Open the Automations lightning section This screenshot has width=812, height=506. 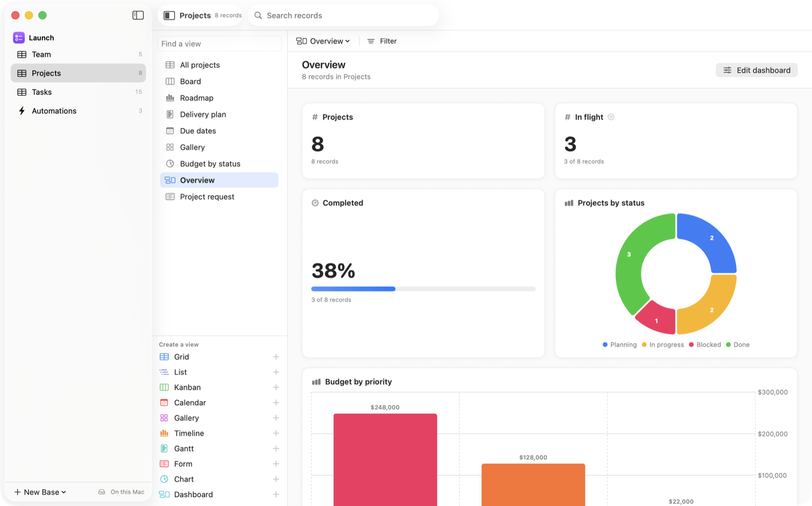(x=78, y=111)
